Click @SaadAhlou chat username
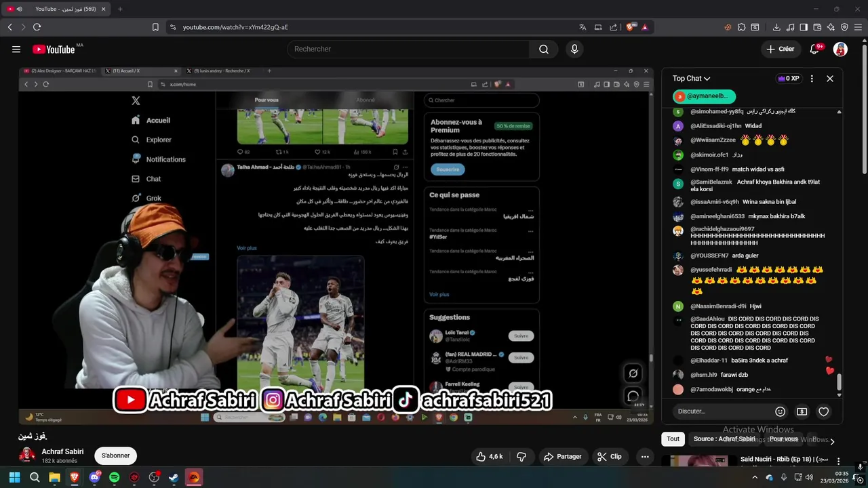 [707, 319]
